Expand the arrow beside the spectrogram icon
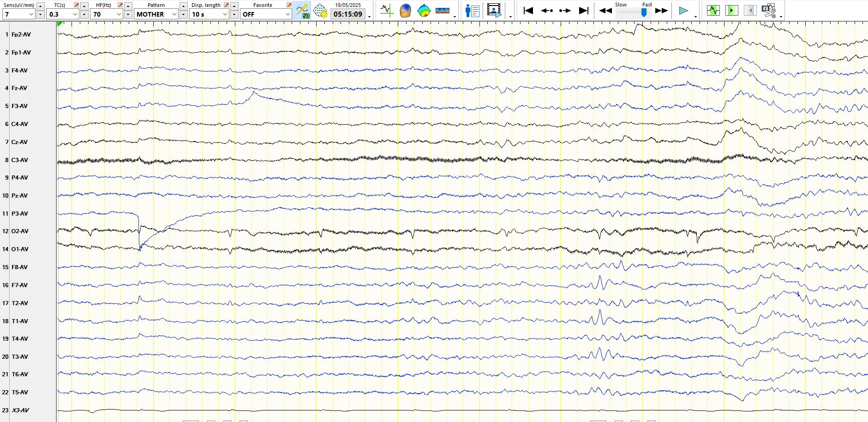Image resolution: width=868 pixels, height=422 pixels. coord(455,17)
